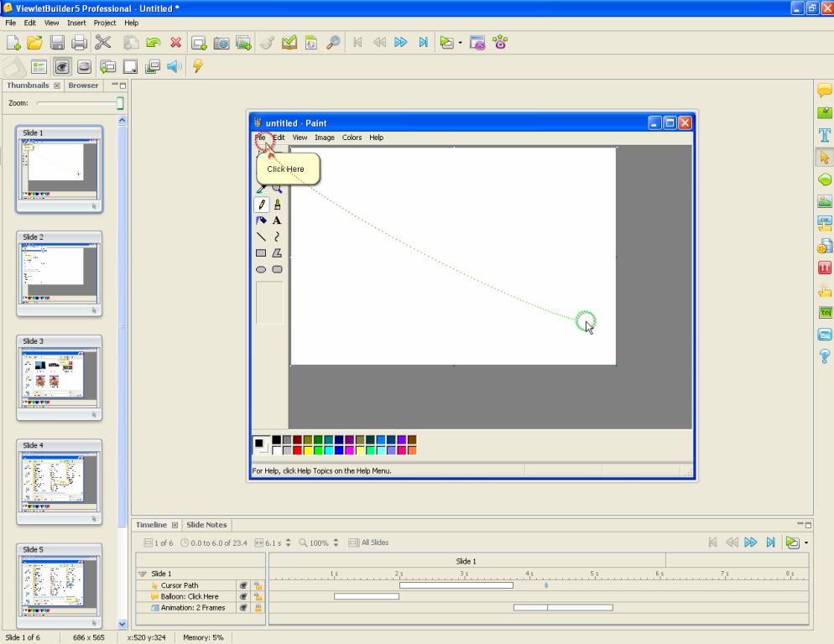Save the project with the floppy disk icon
The height and width of the screenshot is (644, 834).
(x=57, y=43)
